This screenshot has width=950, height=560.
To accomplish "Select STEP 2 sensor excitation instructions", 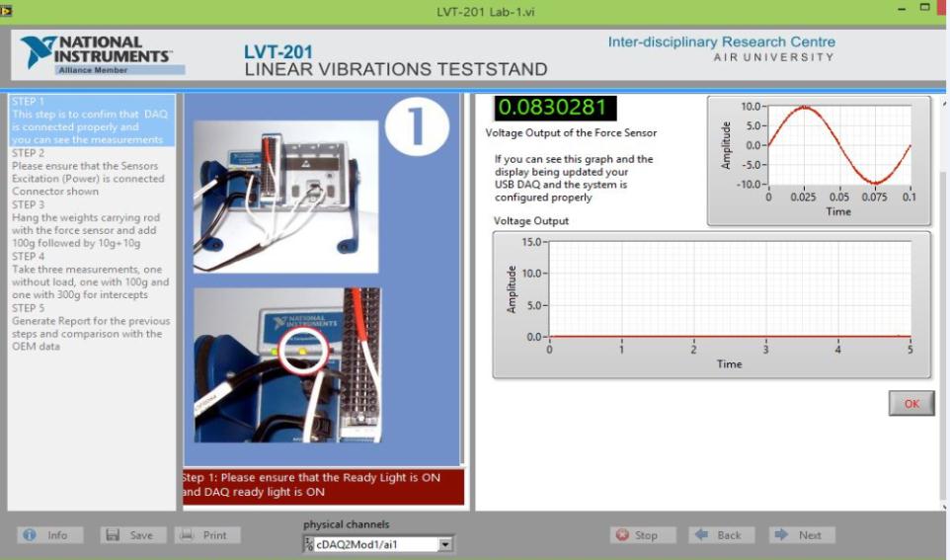I will pyautogui.click(x=88, y=172).
